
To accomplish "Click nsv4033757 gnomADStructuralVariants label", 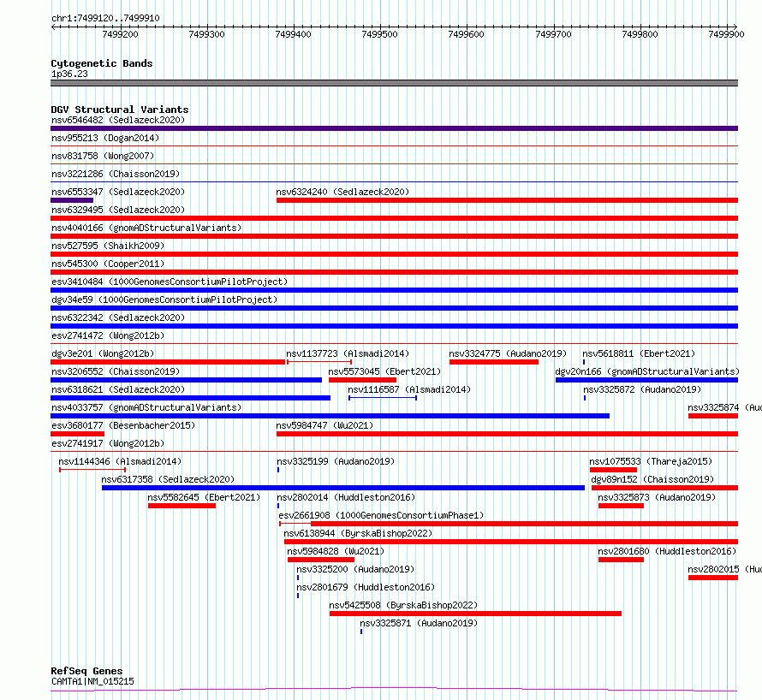I will (146, 407).
